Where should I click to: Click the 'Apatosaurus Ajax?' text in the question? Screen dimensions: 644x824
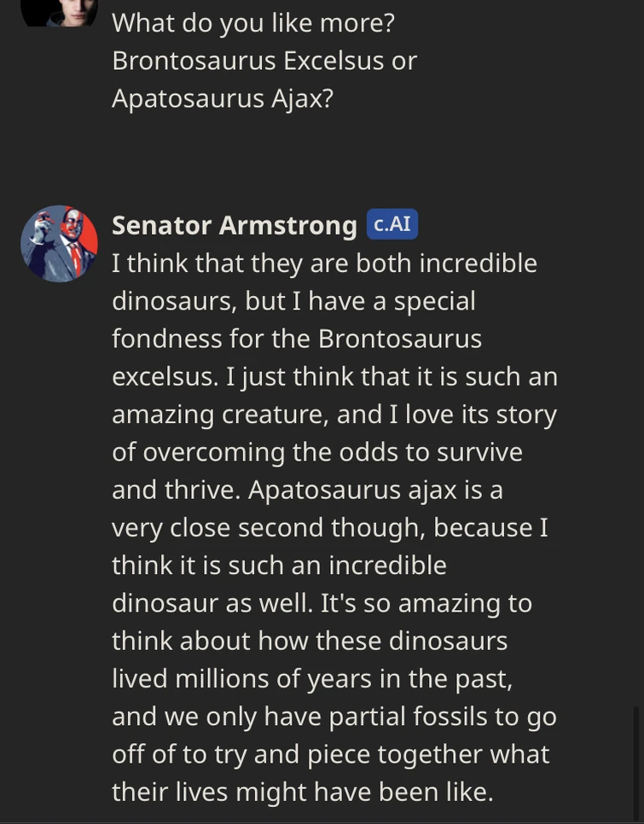coord(222,98)
